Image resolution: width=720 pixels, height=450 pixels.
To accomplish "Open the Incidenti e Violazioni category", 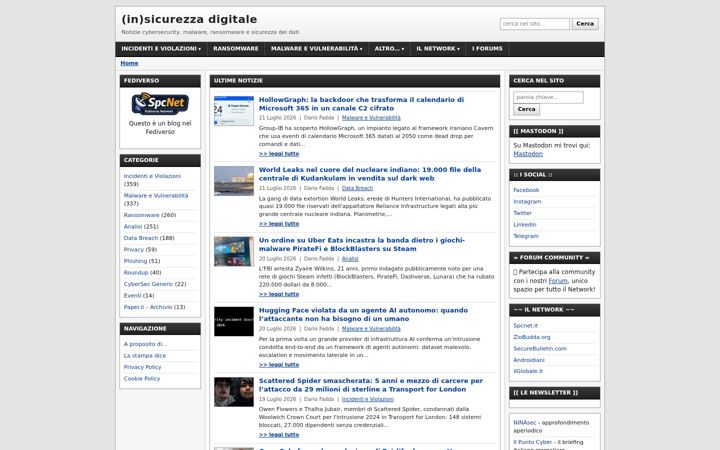I will (x=152, y=176).
